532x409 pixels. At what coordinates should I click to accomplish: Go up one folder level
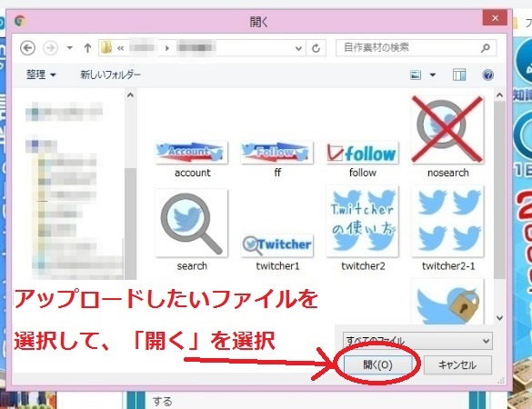click(x=87, y=48)
